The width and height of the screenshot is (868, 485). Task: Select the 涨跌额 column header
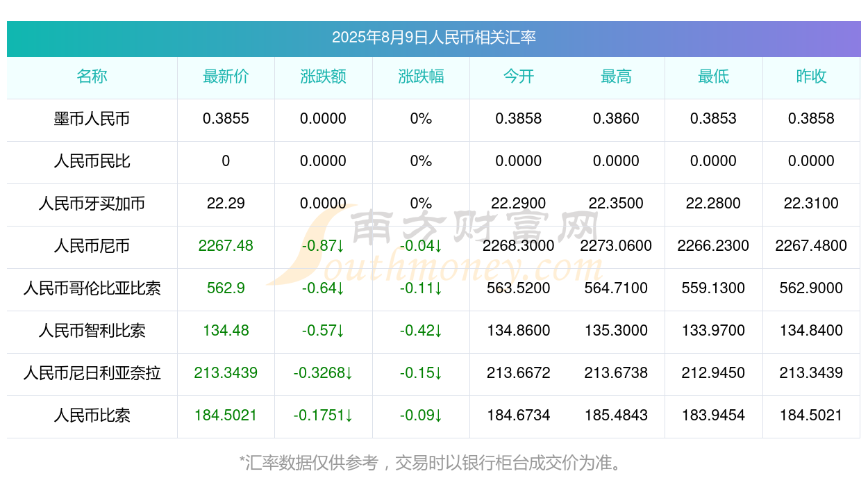tap(323, 76)
